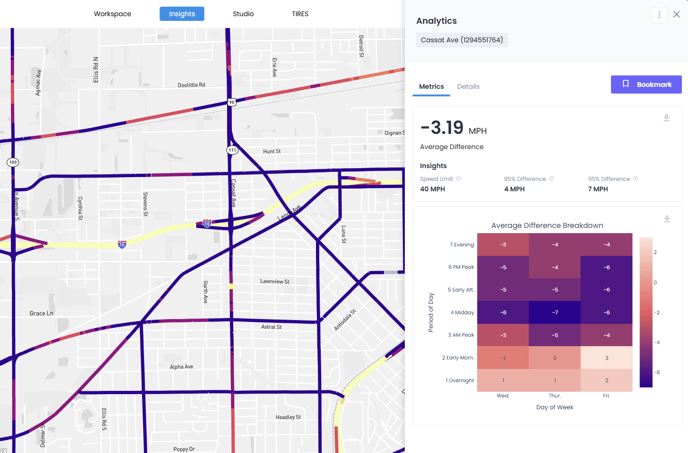Click the heatmap color scale bar
Viewport: 688px width, 453px height.
coord(646,312)
